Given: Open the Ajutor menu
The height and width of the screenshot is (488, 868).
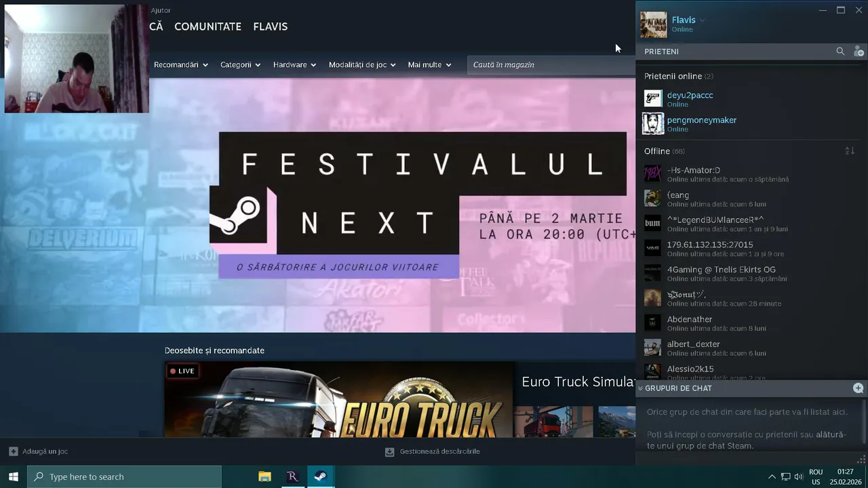Looking at the screenshot, I should pos(161,10).
